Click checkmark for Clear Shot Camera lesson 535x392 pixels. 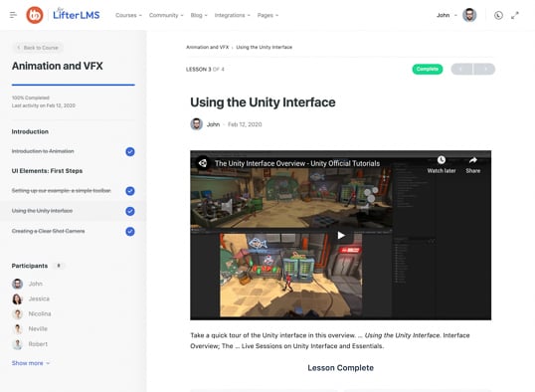click(x=130, y=232)
